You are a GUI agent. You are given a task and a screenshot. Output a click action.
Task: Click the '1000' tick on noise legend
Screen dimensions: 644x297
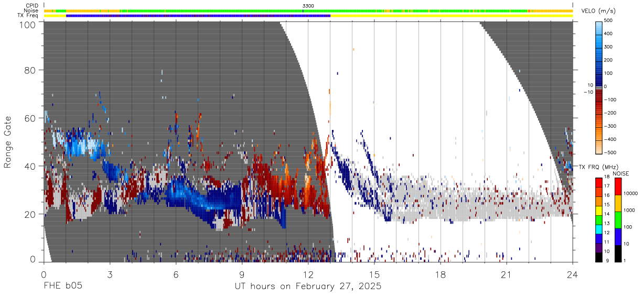(630, 210)
